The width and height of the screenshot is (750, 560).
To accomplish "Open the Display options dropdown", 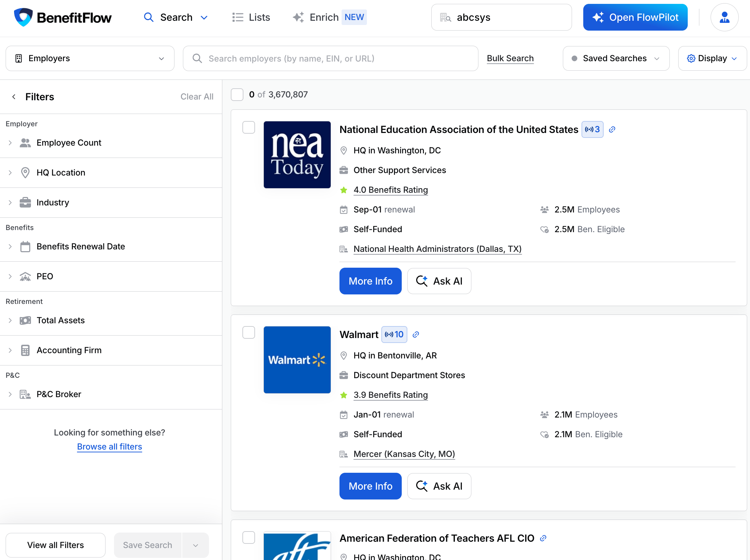I will click(x=712, y=58).
